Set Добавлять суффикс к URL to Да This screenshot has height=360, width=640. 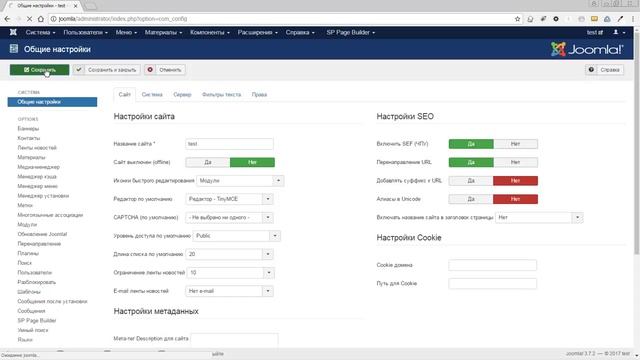[x=471, y=180]
